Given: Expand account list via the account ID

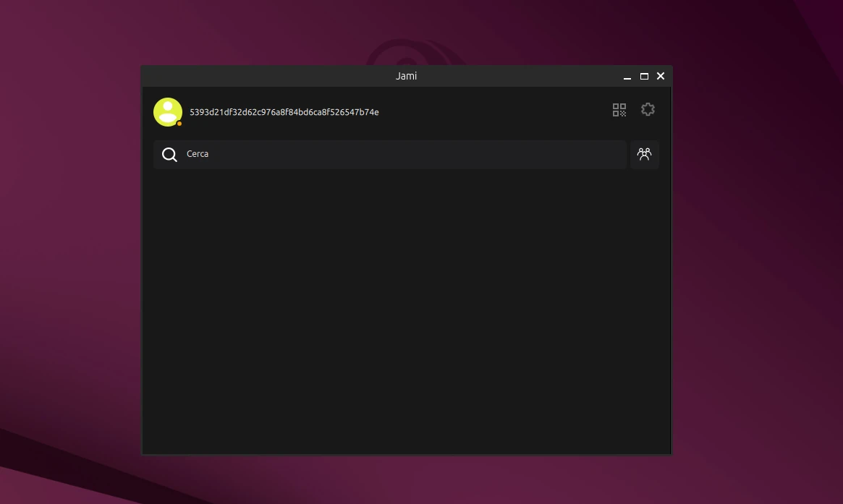Looking at the screenshot, I should click(x=284, y=112).
